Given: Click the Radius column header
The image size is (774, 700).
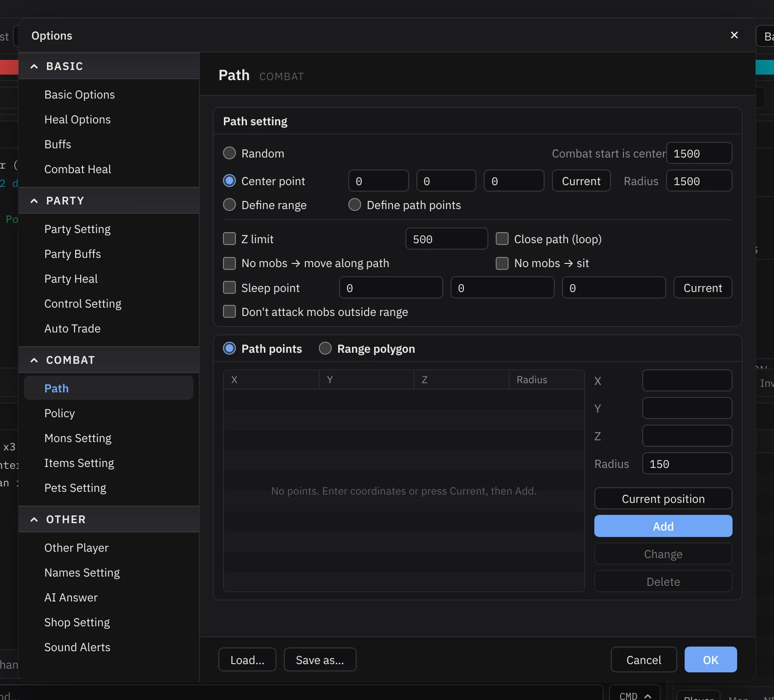Looking at the screenshot, I should [546, 379].
